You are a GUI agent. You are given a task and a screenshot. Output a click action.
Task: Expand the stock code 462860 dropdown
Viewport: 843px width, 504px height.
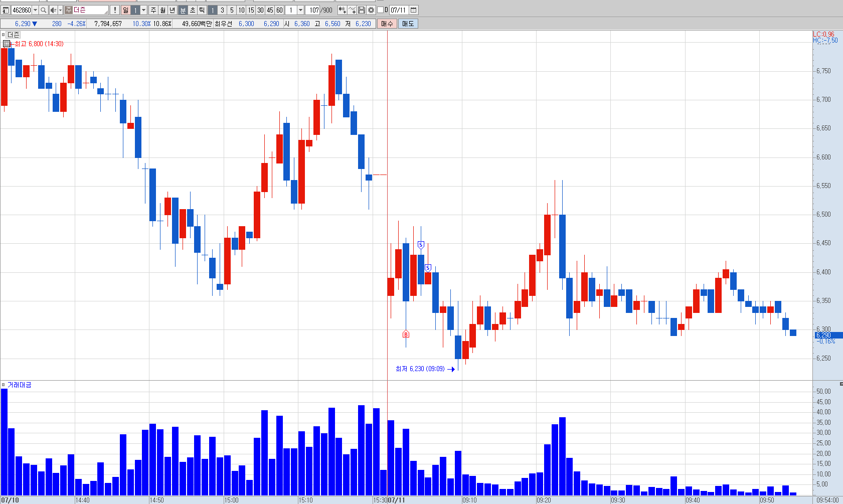point(35,10)
